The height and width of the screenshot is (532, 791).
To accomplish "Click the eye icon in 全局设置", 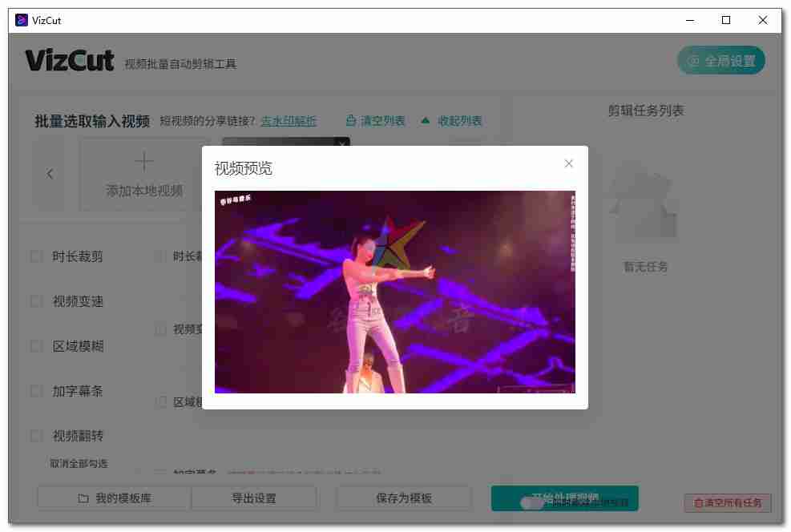I will point(692,61).
